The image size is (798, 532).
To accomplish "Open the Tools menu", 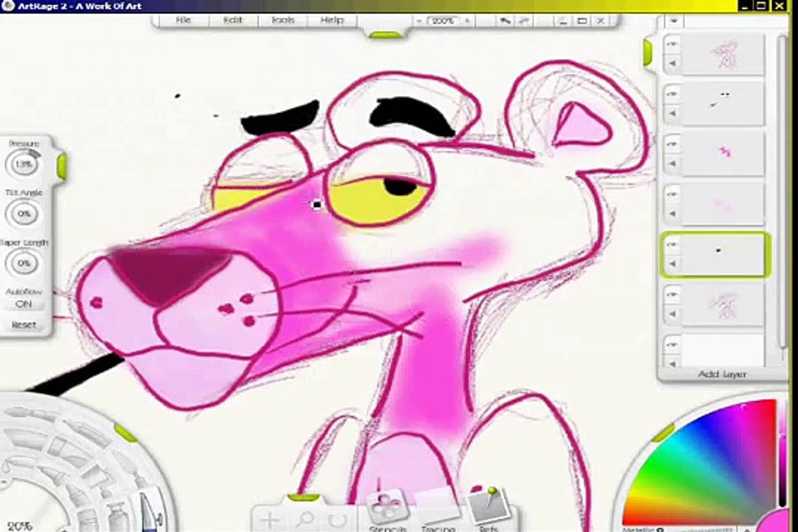I will tap(283, 21).
